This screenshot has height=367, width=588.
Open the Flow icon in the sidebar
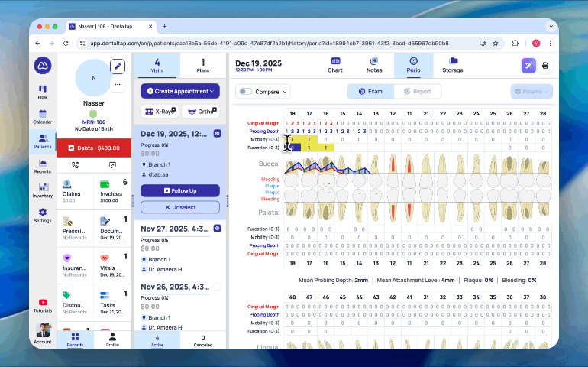point(42,91)
